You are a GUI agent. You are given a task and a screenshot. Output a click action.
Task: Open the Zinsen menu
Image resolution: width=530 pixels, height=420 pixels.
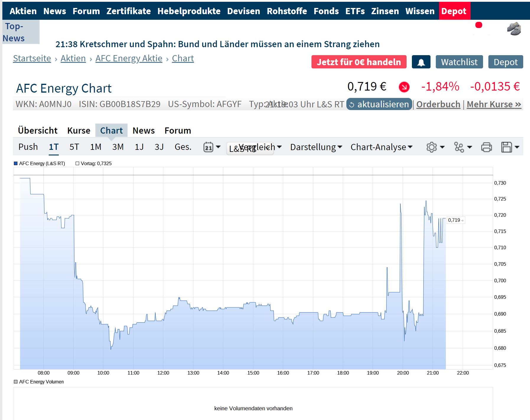[x=385, y=11]
